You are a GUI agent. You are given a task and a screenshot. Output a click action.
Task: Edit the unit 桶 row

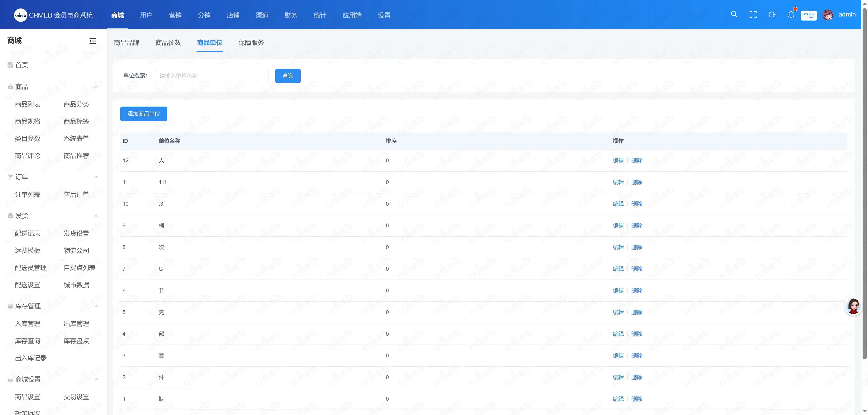point(618,226)
